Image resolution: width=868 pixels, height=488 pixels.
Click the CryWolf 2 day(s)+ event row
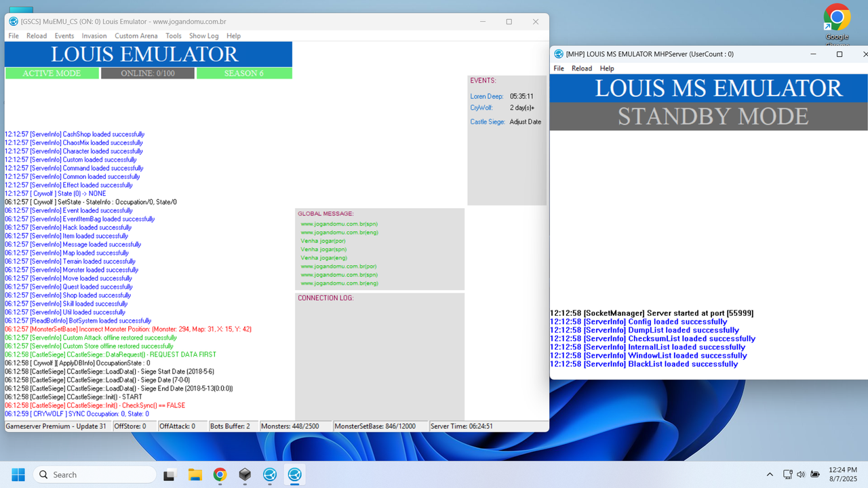pos(502,108)
